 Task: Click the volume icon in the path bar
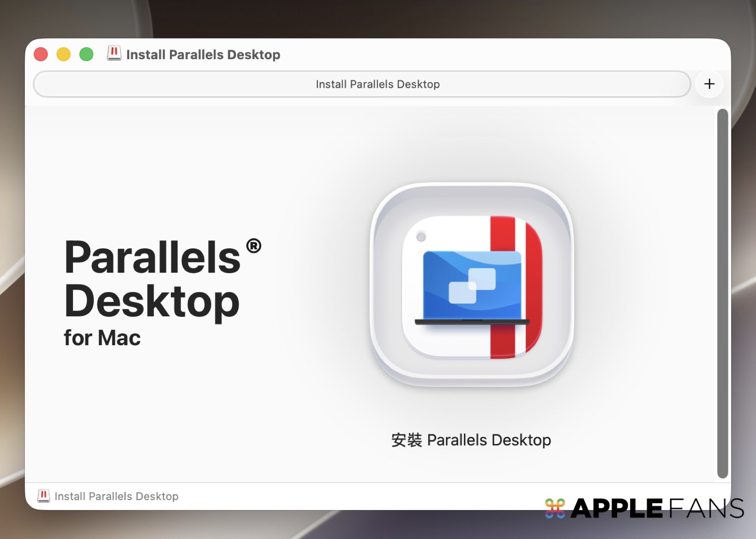44,496
